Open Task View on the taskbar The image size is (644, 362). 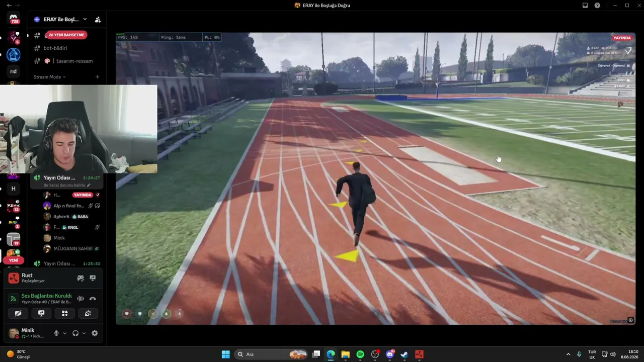[x=316, y=354]
